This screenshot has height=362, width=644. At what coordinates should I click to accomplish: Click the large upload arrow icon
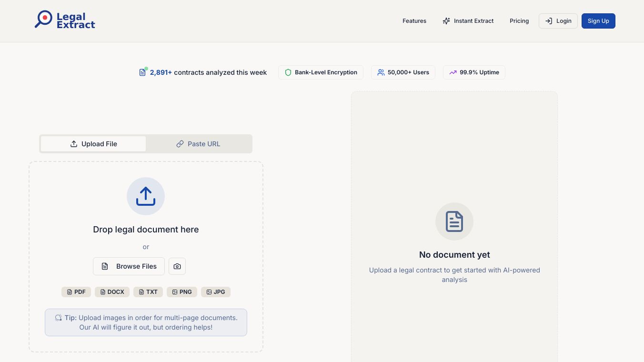pos(146,196)
